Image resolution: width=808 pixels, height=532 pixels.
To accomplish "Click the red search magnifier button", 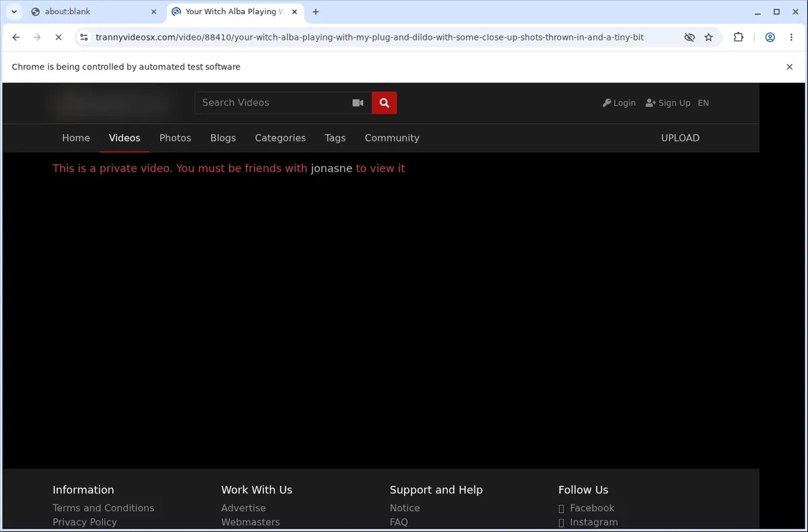I will point(384,103).
